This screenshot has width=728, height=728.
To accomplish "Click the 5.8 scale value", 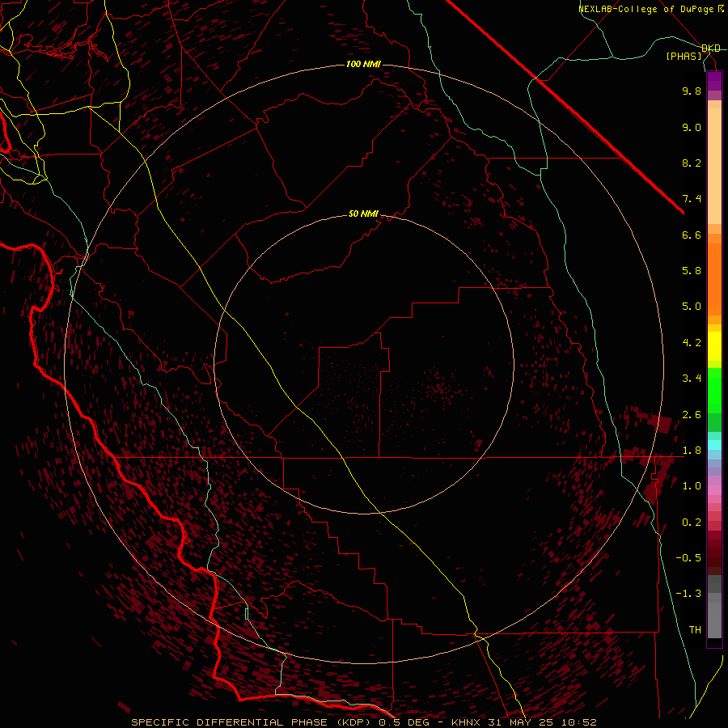I will tap(692, 271).
